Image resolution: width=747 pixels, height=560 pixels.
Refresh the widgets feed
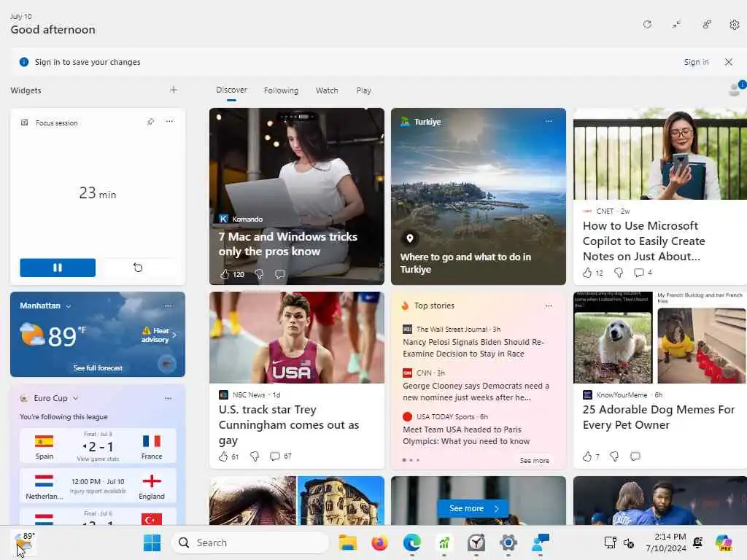pyautogui.click(x=647, y=24)
